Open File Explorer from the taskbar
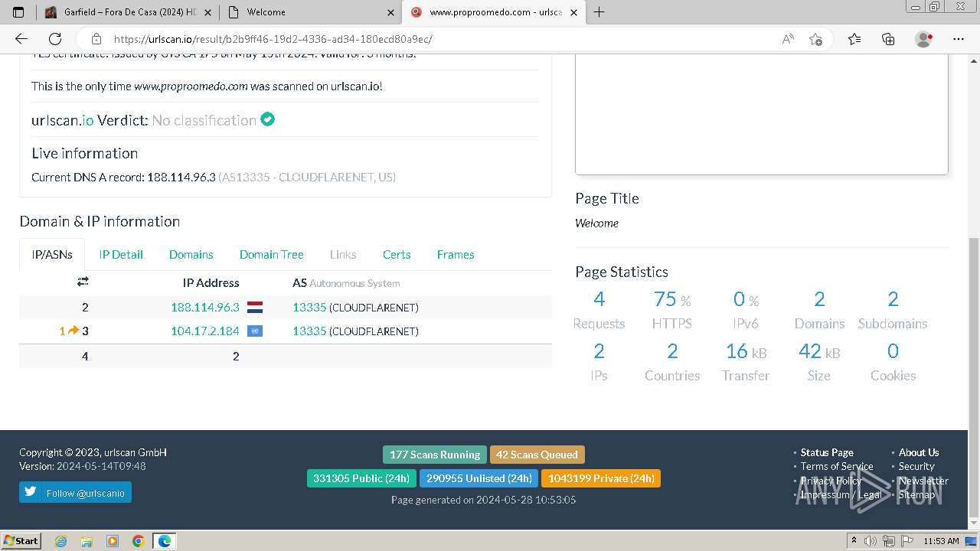 pos(87,541)
